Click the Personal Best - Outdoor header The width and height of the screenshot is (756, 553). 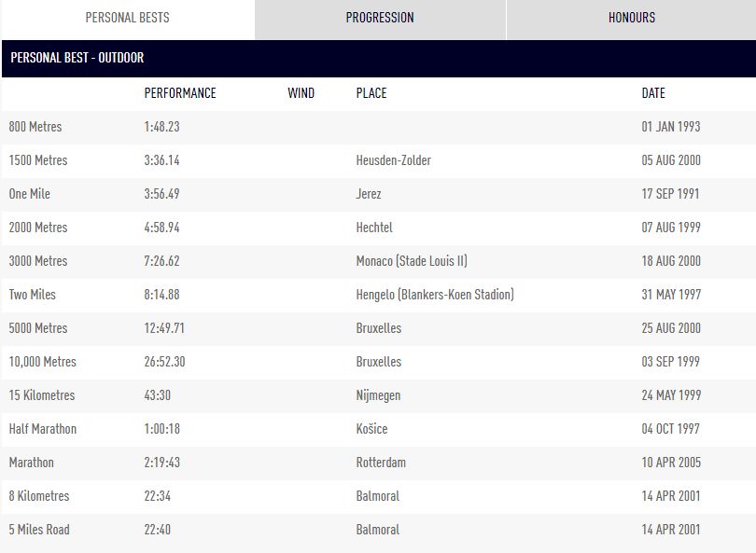77,58
